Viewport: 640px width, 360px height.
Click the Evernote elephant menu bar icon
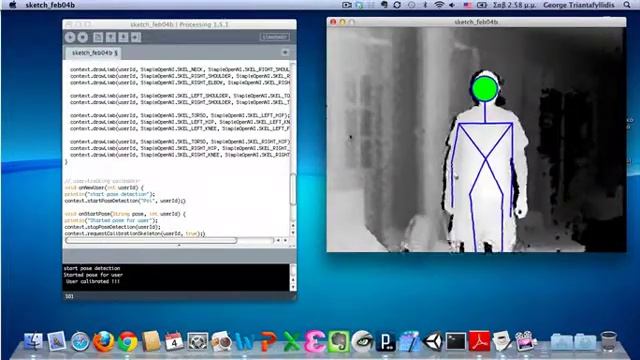384,5
